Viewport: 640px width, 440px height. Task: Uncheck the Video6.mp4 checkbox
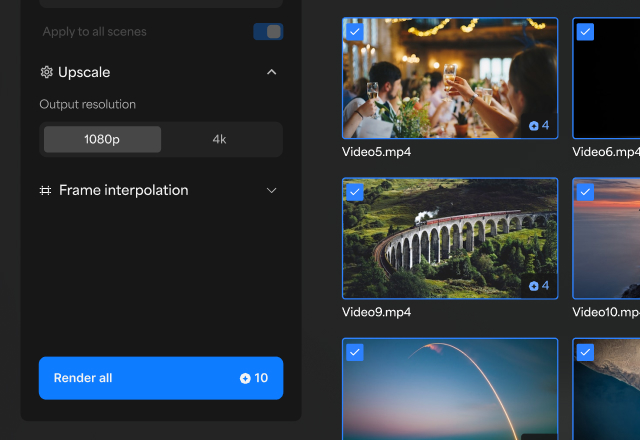pos(585,32)
